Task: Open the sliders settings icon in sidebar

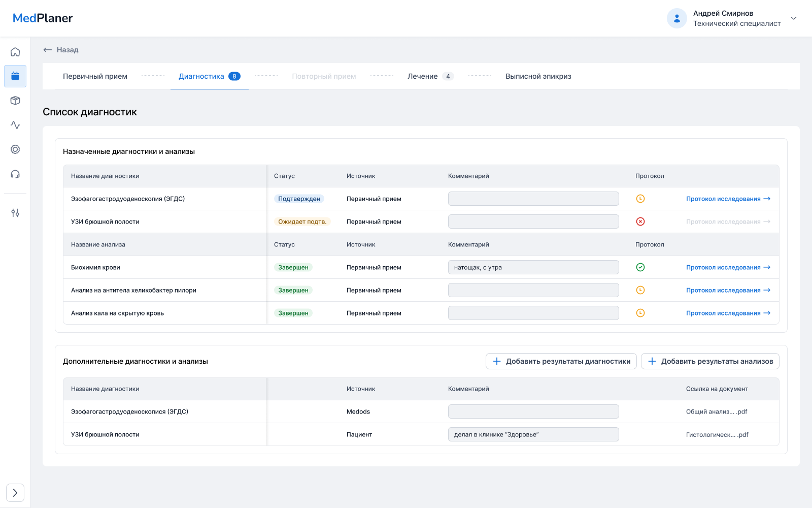Action: click(15, 213)
